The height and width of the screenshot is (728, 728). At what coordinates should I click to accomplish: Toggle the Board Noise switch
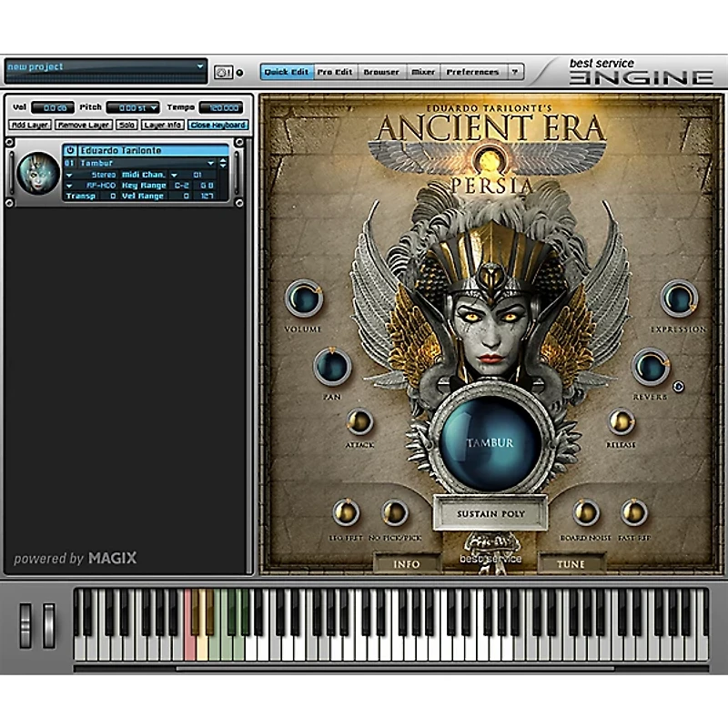(x=586, y=512)
